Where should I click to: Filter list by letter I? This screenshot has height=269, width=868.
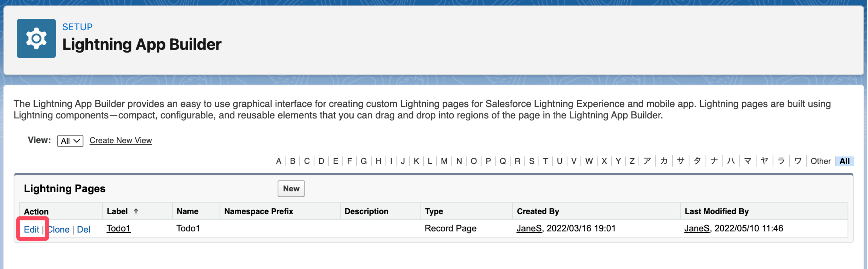[x=391, y=161]
